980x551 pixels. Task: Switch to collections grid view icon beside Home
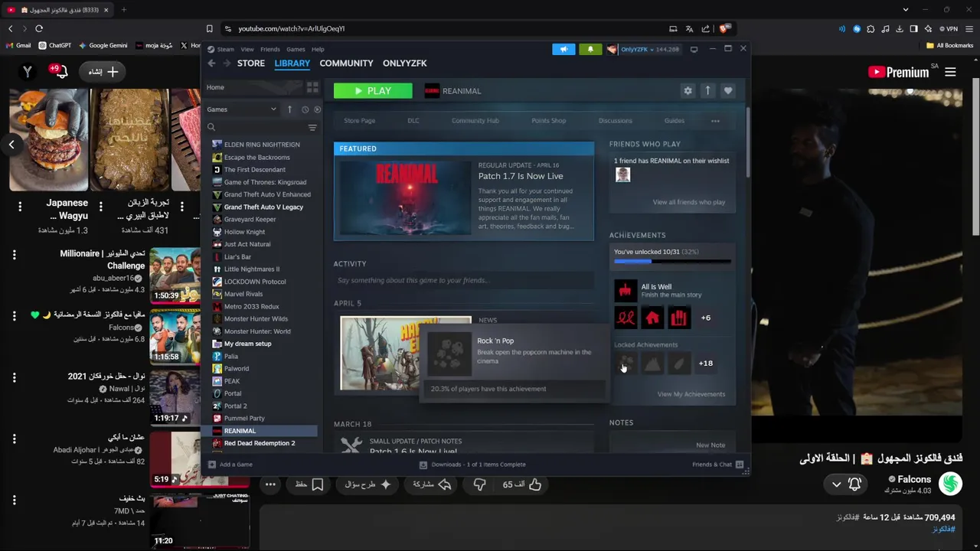pyautogui.click(x=312, y=87)
